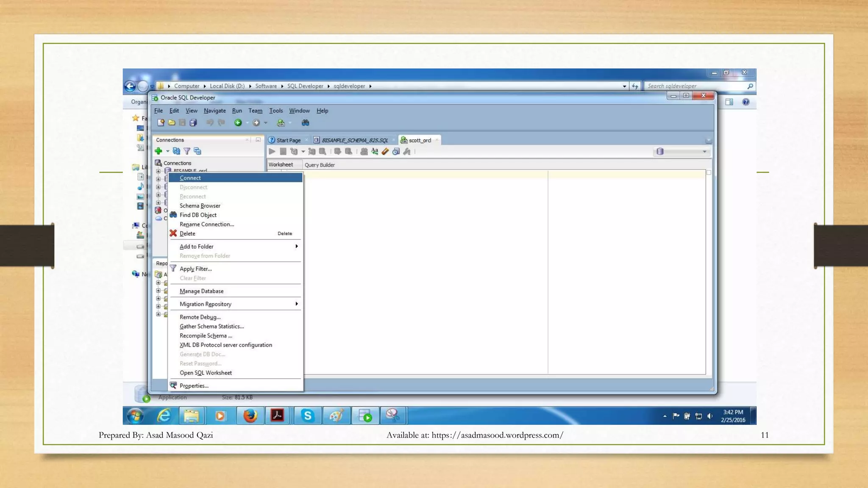Switch to BISAMPLE_SCHEMA_825.SQL tab
Viewport: 868px width, 488px height.
355,141
